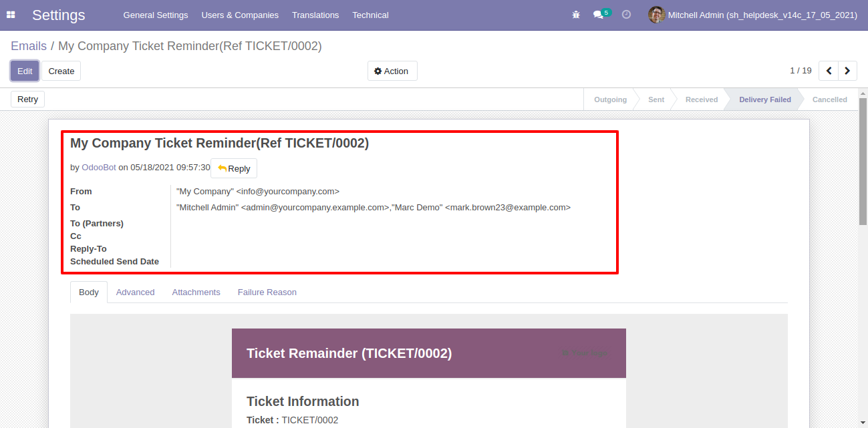The width and height of the screenshot is (868, 428).
Task: Open the conversations chat bubble icon
Action: tap(598, 15)
